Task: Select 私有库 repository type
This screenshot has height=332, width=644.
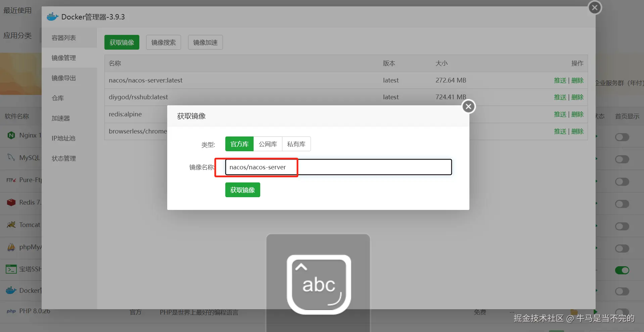Action: click(x=296, y=144)
